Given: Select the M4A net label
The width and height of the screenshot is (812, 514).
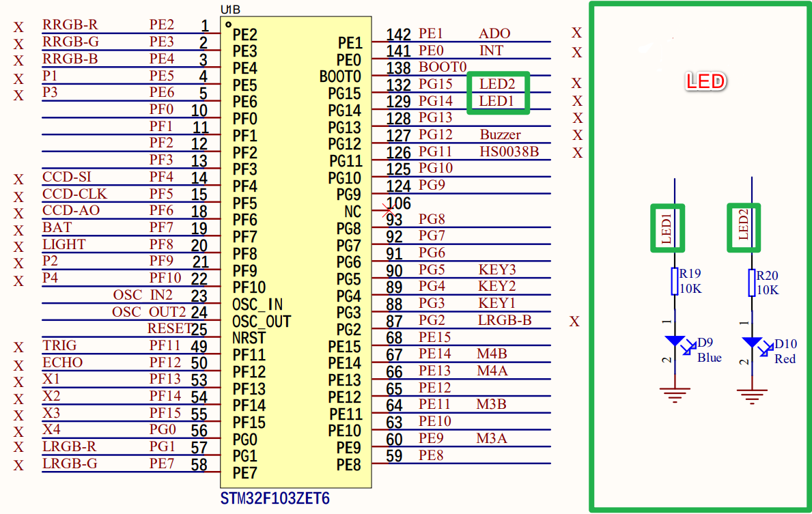Looking at the screenshot, I should 492,371.
